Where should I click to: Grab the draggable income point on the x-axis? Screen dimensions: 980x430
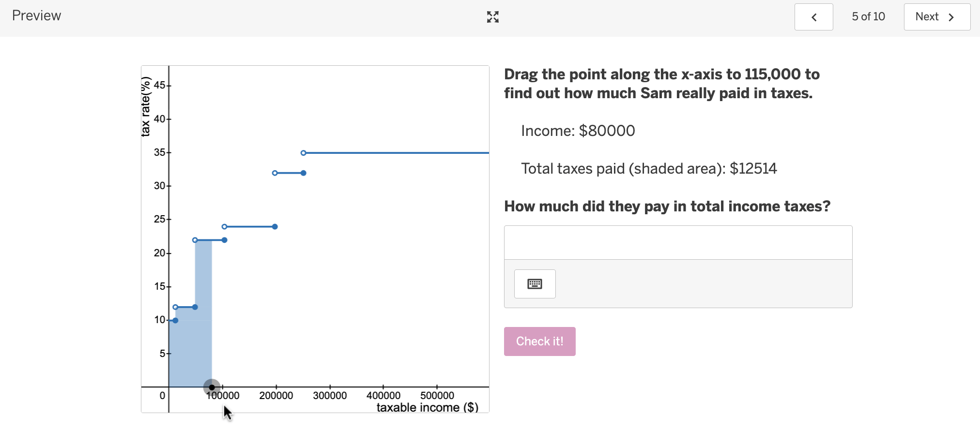tap(212, 387)
